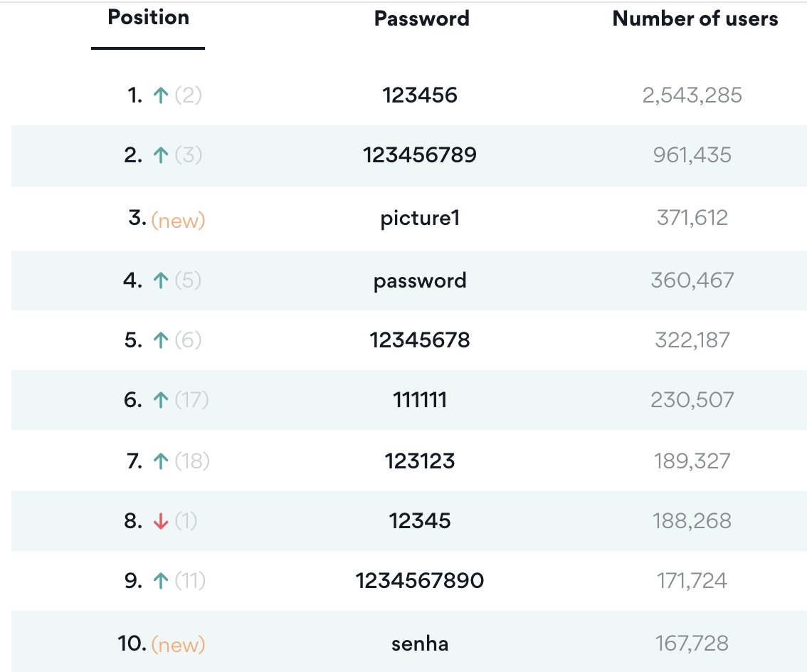The height and width of the screenshot is (672, 807).
Task: Click the orange (new) label for picture1
Action: tap(178, 221)
